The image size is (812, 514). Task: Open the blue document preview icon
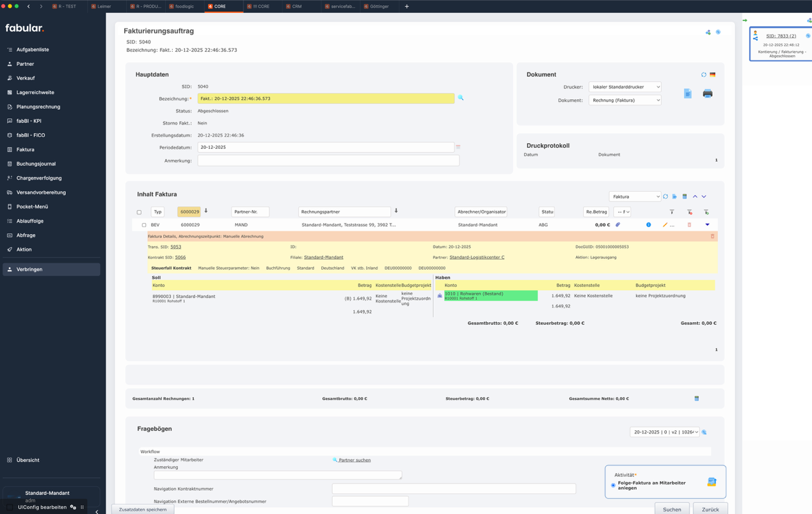pos(687,94)
